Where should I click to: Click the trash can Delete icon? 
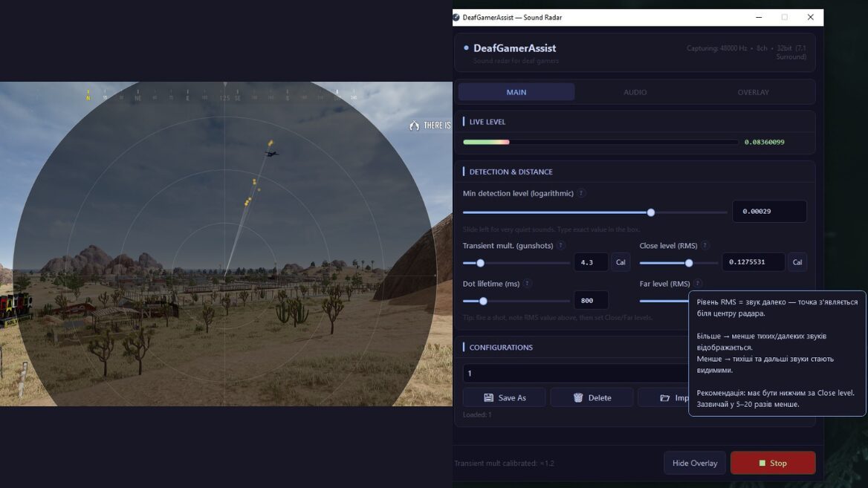point(578,397)
